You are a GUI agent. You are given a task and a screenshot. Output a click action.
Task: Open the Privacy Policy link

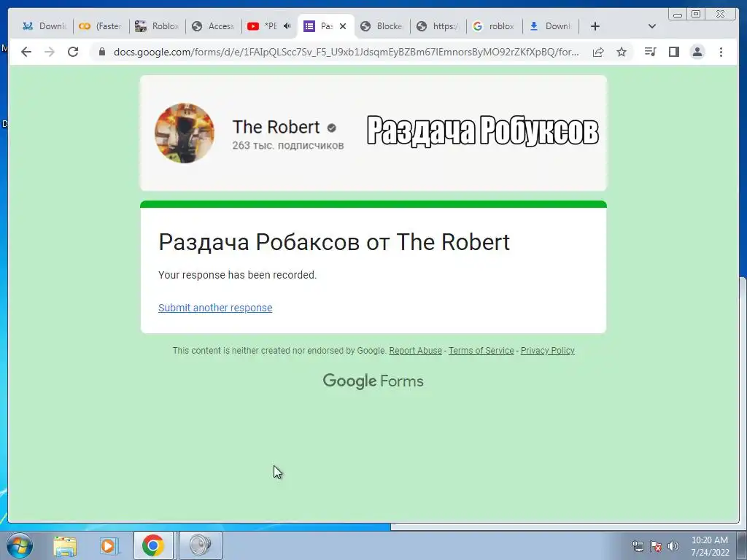pos(547,351)
